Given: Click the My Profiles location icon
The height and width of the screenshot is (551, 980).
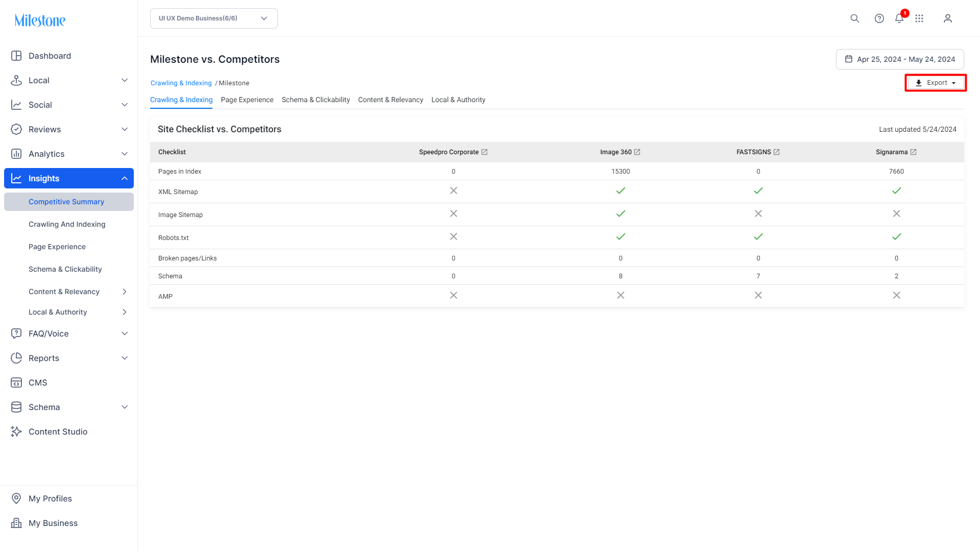Looking at the screenshot, I should pyautogui.click(x=16, y=498).
